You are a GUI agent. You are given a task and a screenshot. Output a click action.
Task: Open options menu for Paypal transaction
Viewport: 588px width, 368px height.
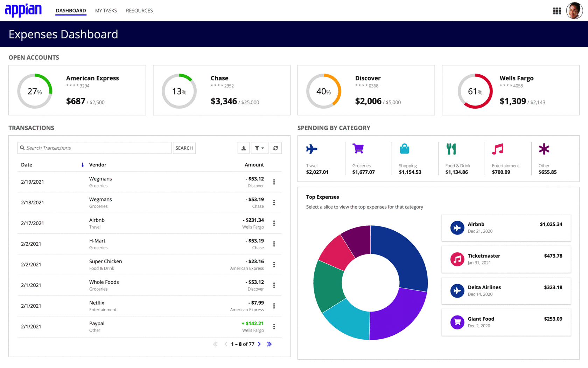pyautogui.click(x=274, y=327)
